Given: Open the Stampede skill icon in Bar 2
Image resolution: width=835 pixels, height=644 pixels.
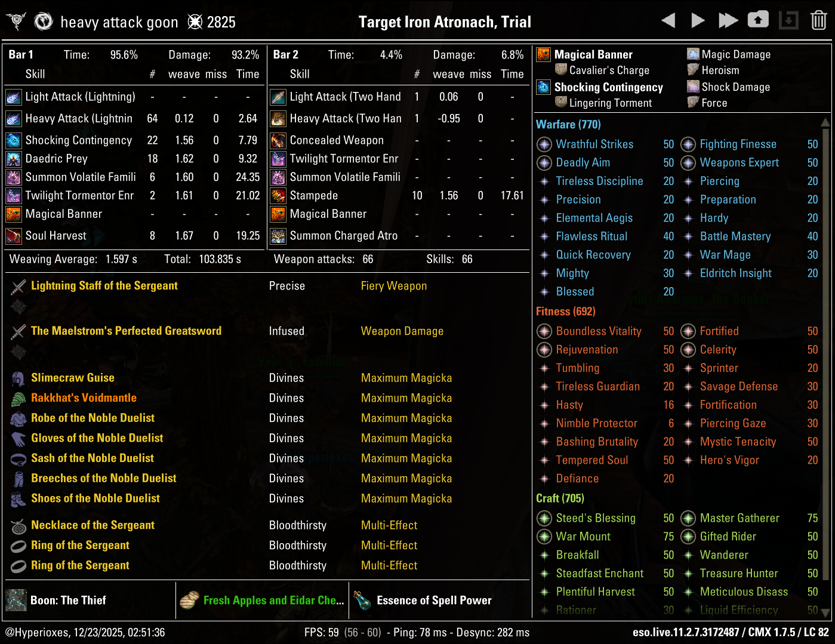Looking at the screenshot, I should click(278, 195).
